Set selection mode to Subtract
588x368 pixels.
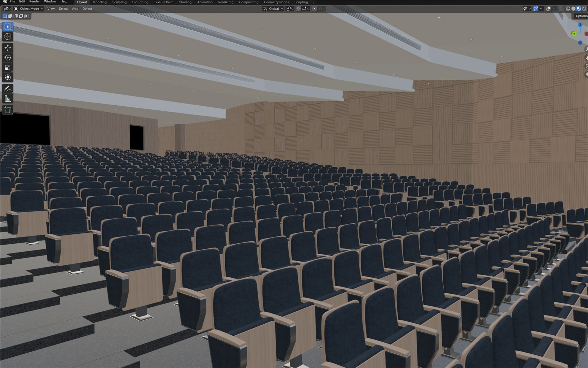pyautogui.click(x=16, y=16)
